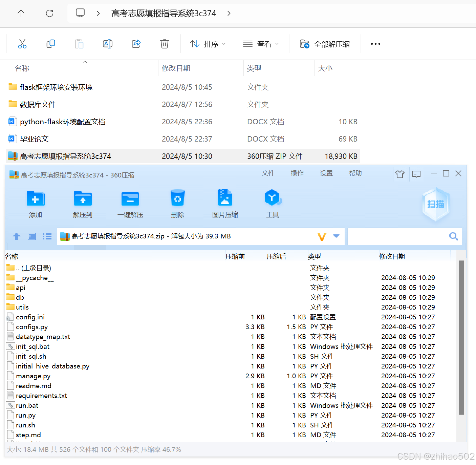This screenshot has height=465, width=476.
Task: Open 设置 menu in 360压缩
Action: [x=326, y=173]
